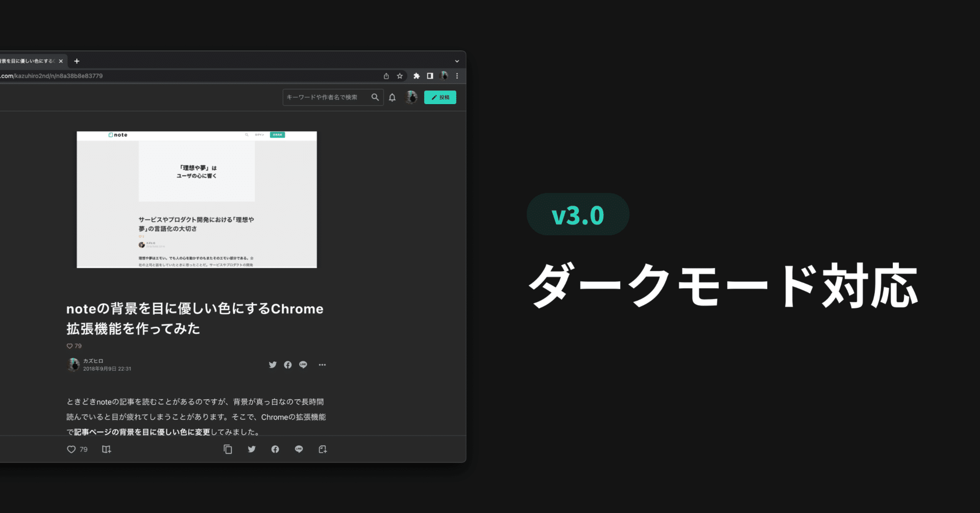This screenshot has height=513, width=980.
Task: Share on Facebook beside the author row
Action: point(288,365)
